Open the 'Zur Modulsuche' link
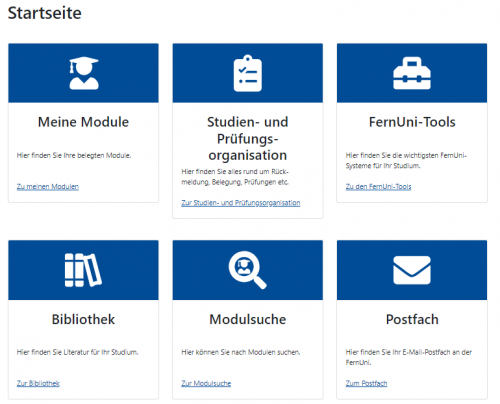The height and width of the screenshot is (404, 500). [206, 383]
